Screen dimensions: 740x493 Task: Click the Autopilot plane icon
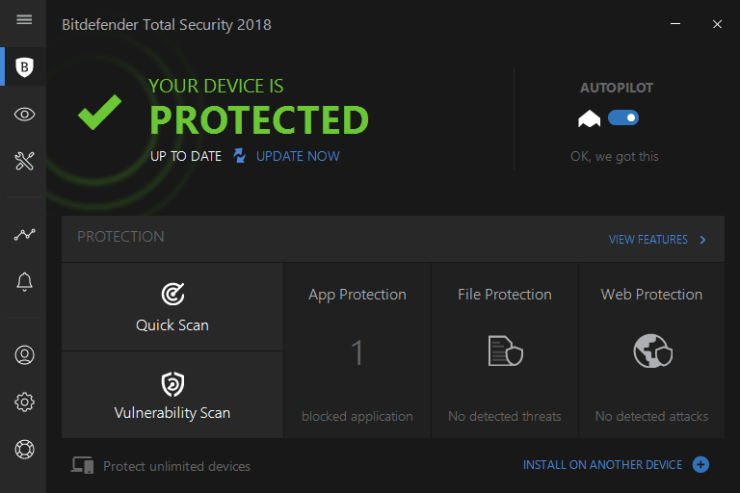[589, 119]
